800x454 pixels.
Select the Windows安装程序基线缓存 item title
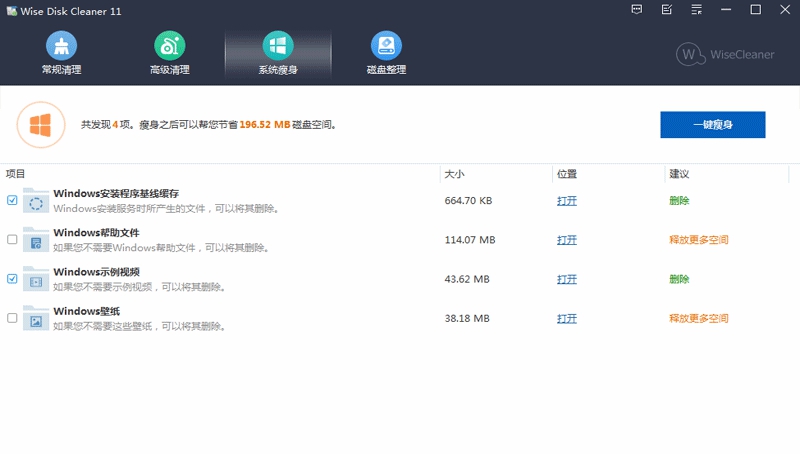coord(116,193)
